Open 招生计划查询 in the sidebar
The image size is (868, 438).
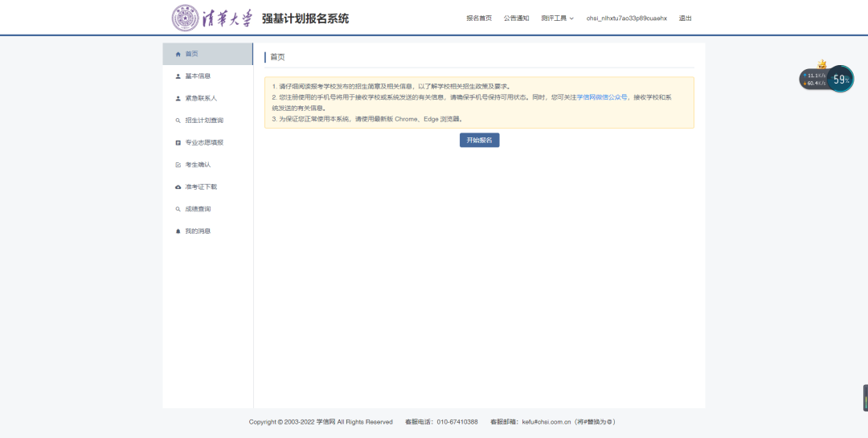click(x=207, y=121)
